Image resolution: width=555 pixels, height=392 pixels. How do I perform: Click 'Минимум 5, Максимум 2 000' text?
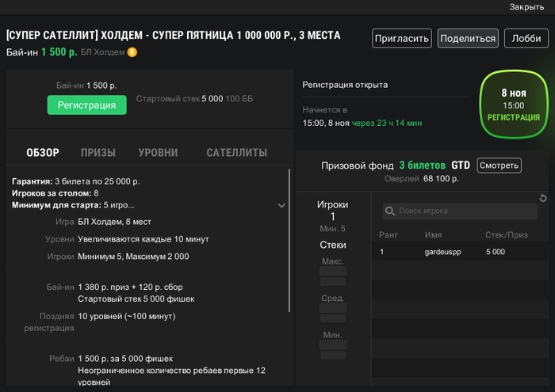133,257
